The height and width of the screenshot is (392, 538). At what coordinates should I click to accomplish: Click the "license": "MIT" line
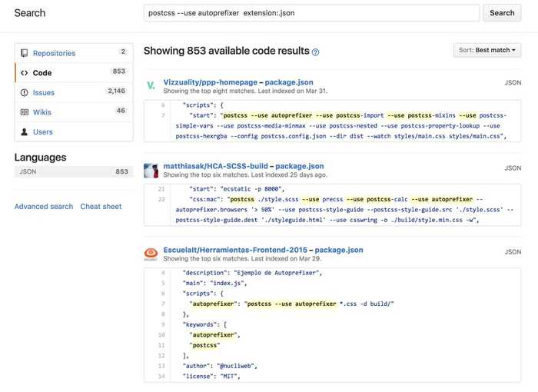(211, 376)
